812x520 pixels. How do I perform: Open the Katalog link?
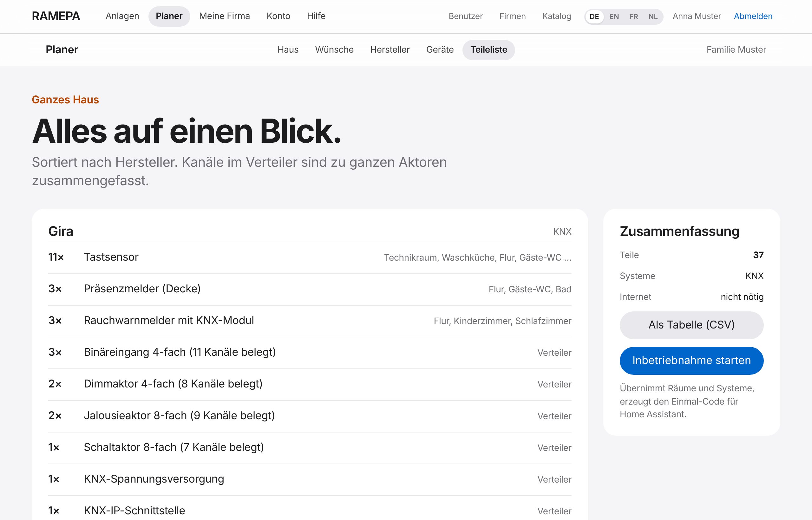[557, 16]
